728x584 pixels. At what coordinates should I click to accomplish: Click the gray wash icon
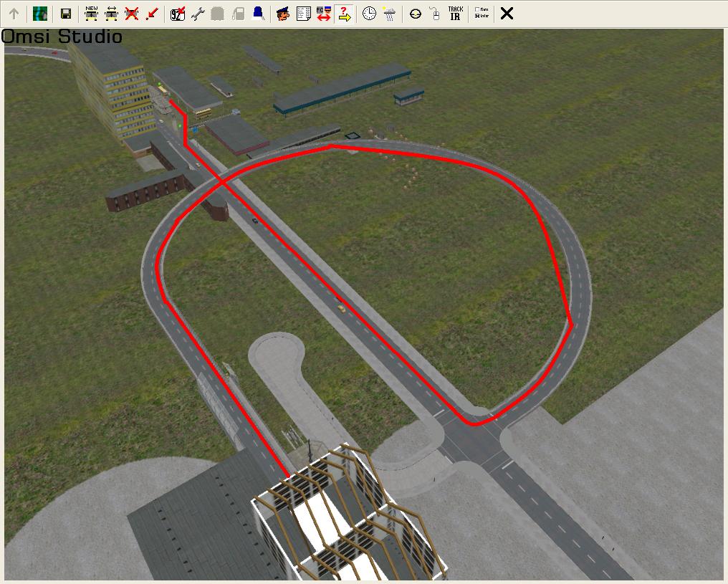tap(218, 14)
